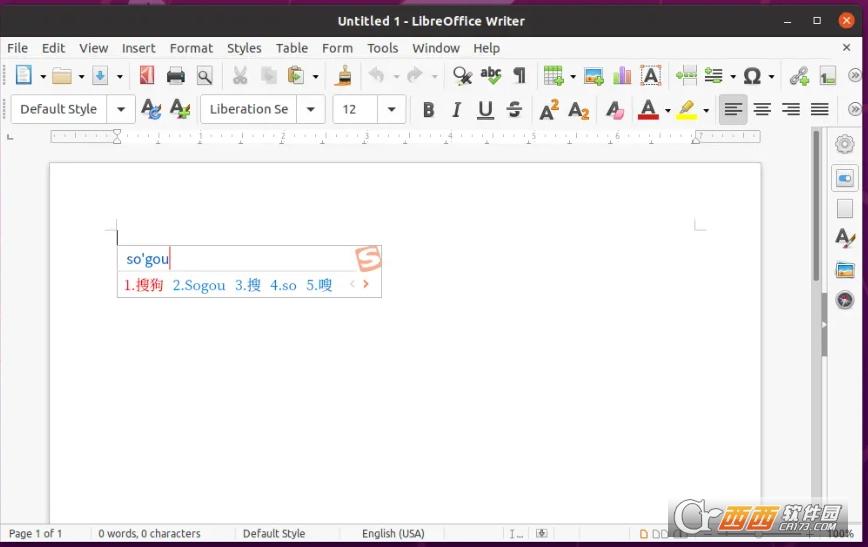Expand the font name dropdown
The height and width of the screenshot is (547, 868).
click(x=311, y=109)
